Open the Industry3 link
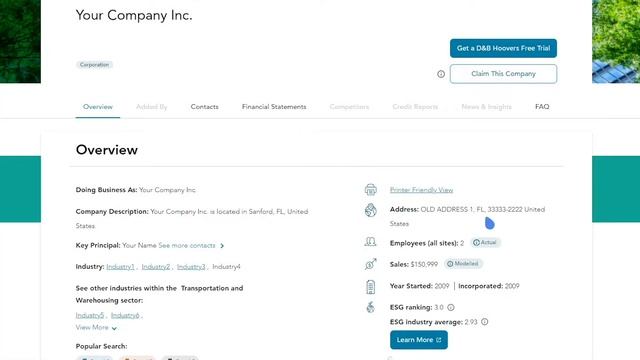This screenshot has height=360, width=640. (x=191, y=267)
